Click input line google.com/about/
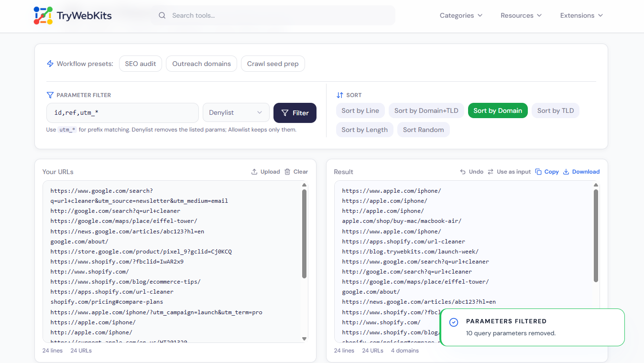644x363 pixels. (79, 241)
